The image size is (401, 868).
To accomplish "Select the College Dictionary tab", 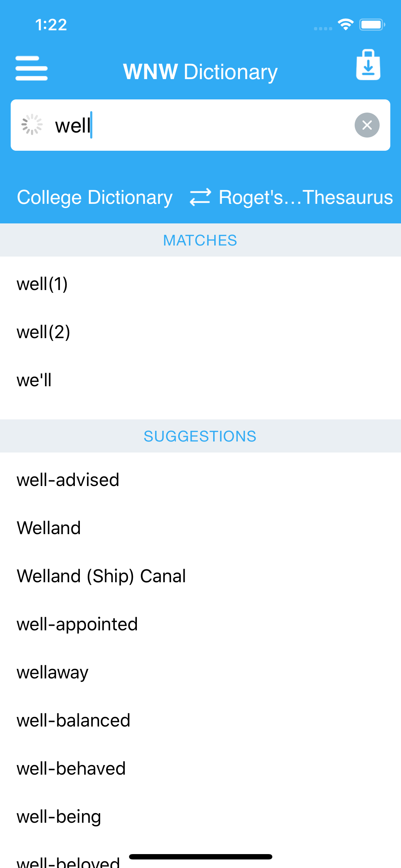I will (x=95, y=197).
